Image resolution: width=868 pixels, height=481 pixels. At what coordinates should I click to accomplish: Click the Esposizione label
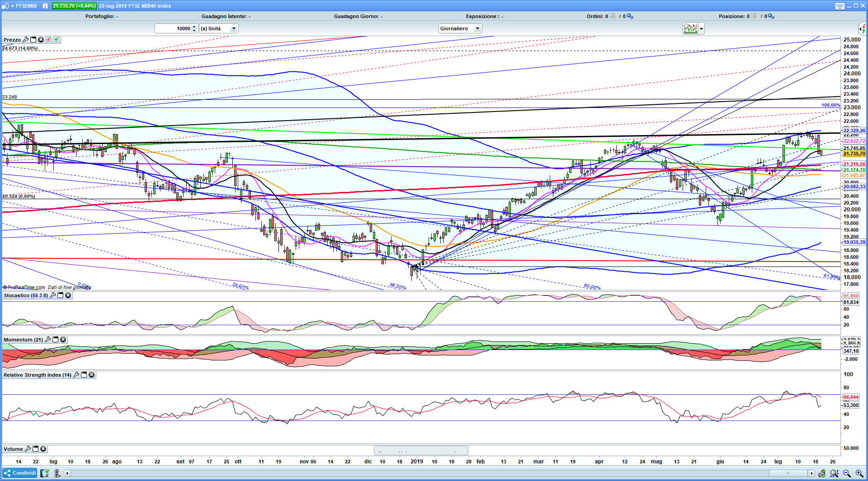[x=485, y=16]
